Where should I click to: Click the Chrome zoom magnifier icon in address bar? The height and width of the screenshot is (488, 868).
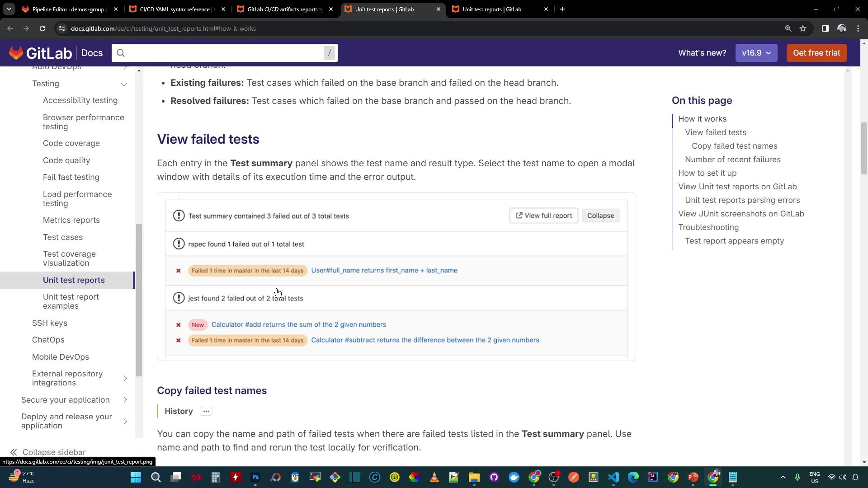coord(788,28)
